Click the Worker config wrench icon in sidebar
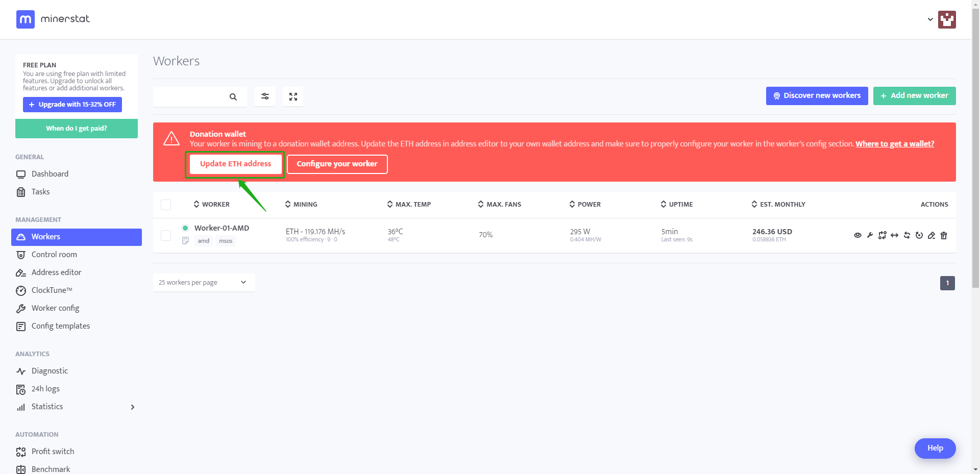980x474 pixels. click(21, 309)
